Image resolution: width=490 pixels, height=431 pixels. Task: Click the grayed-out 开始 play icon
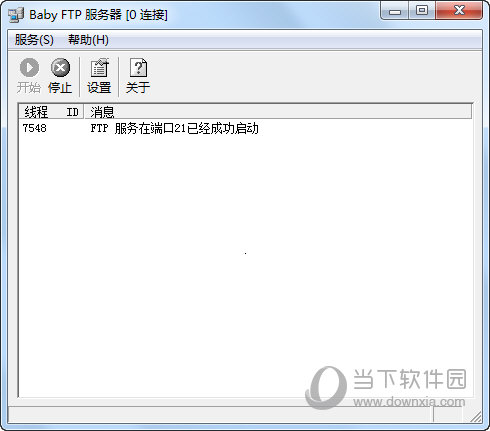click(x=29, y=68)
